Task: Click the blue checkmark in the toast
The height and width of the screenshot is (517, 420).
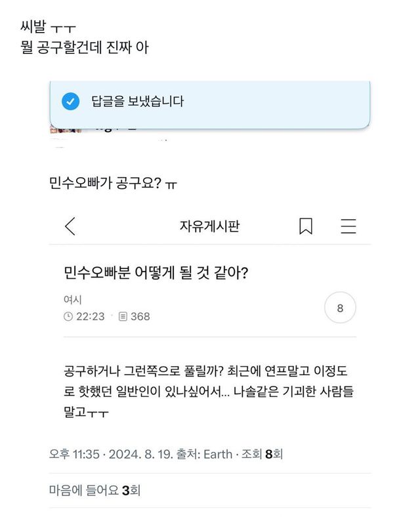Action: tap(70, 101)
